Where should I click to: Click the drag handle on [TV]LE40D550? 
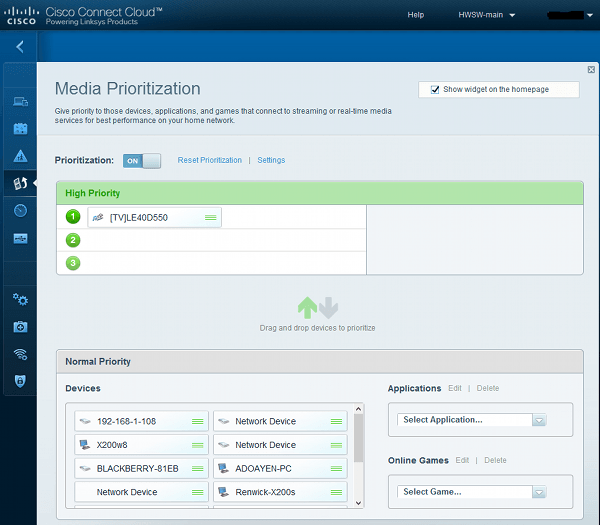(210, 217)
